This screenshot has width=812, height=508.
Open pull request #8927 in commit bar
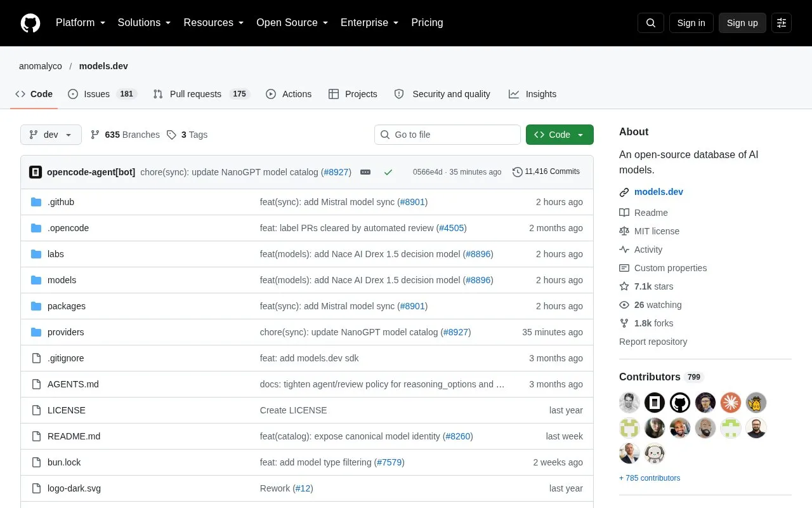(x=336, y=172)
